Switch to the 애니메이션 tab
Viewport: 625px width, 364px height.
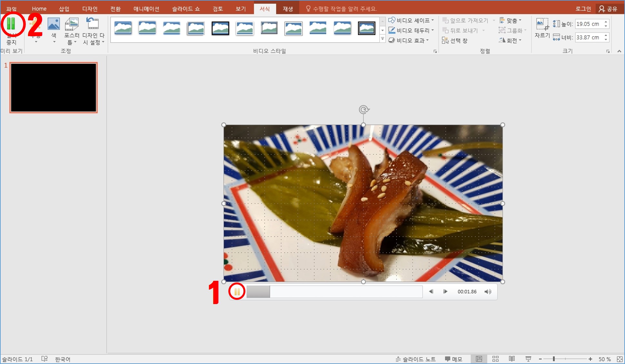(146, 9)
